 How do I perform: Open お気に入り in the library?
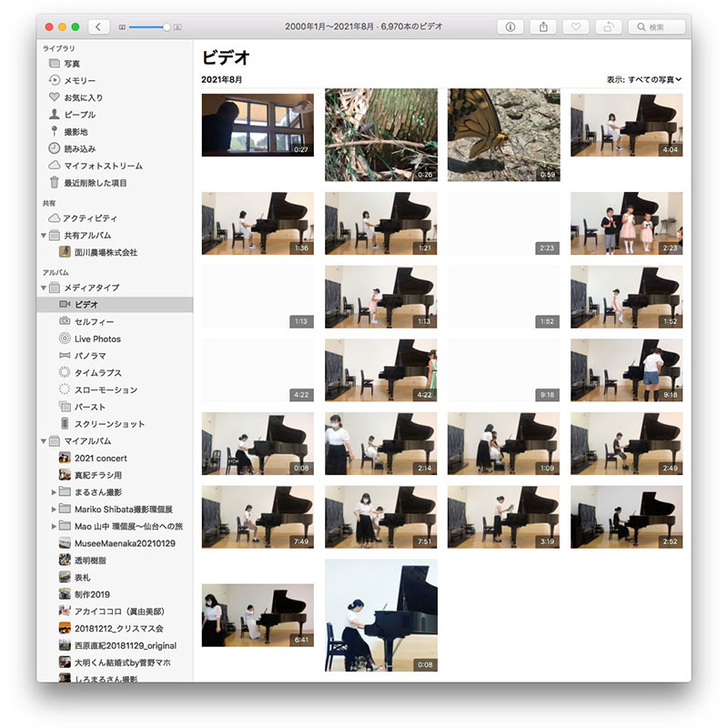(82, 97)
